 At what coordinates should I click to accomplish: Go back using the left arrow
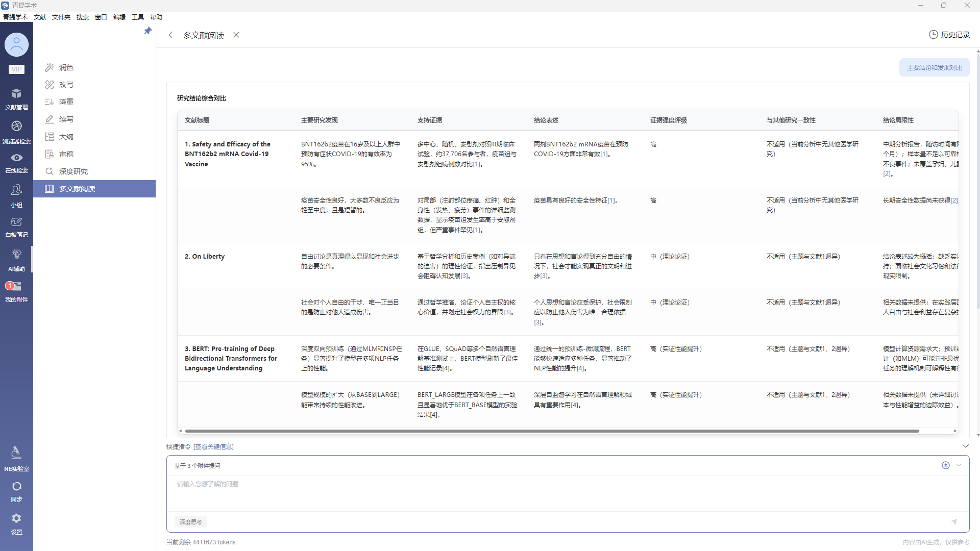point(171,35)
